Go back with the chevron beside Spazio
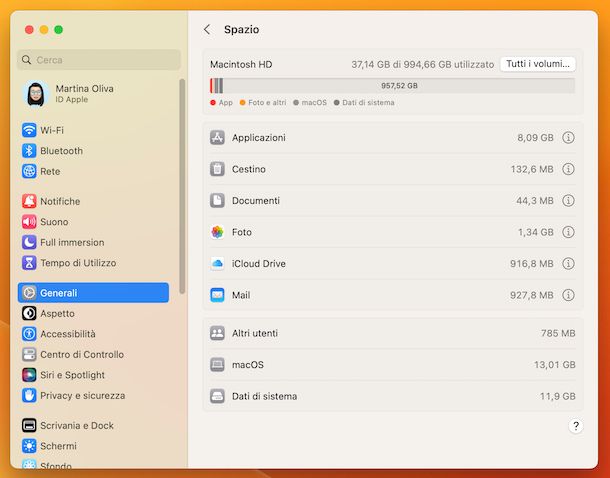 [207, 30]
